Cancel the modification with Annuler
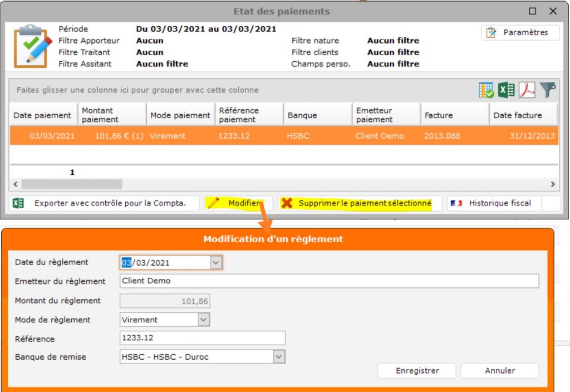The width and height of the screenshot is (570, 392). 499,371
